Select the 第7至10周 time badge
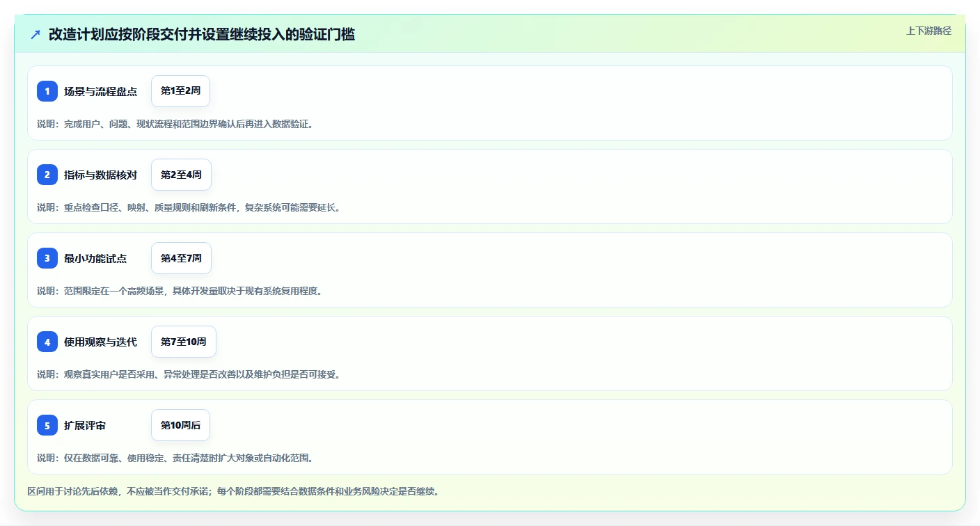 184,342
